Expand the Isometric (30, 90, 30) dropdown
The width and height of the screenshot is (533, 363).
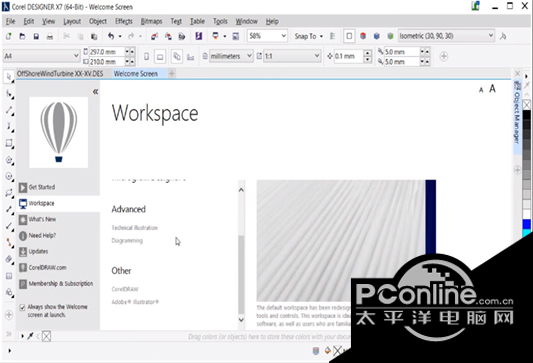click(x=491, y=36)
